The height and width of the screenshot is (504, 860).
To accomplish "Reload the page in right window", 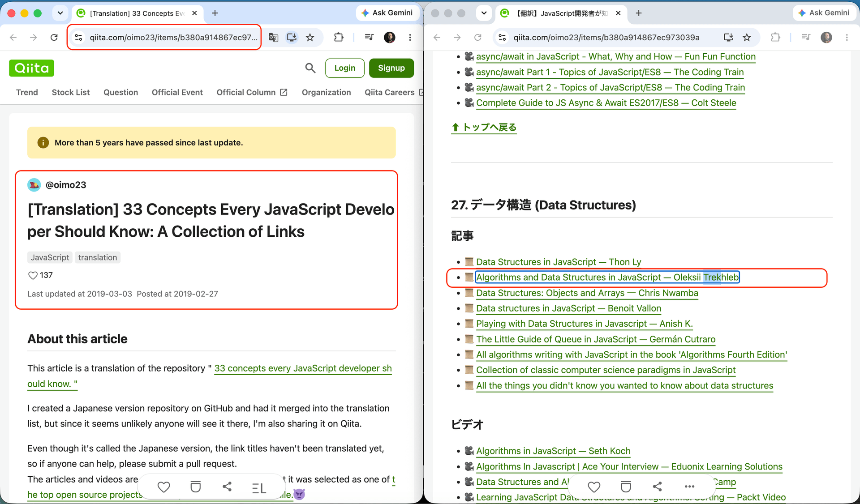I will click(478, 38).
